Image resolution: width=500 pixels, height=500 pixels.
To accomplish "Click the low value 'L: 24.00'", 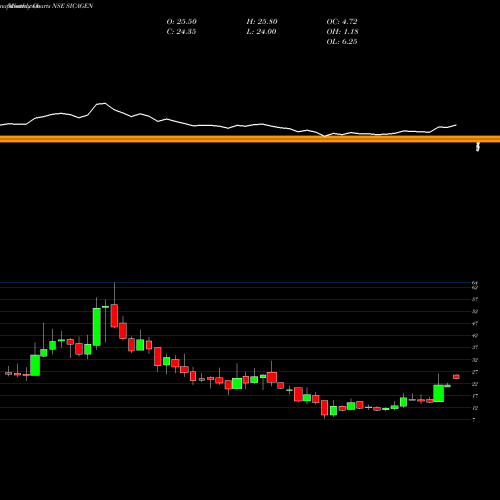I will (261, 32).
